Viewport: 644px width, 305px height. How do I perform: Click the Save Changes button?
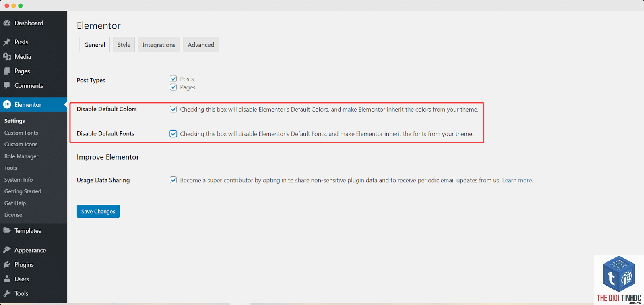point(98,211)
